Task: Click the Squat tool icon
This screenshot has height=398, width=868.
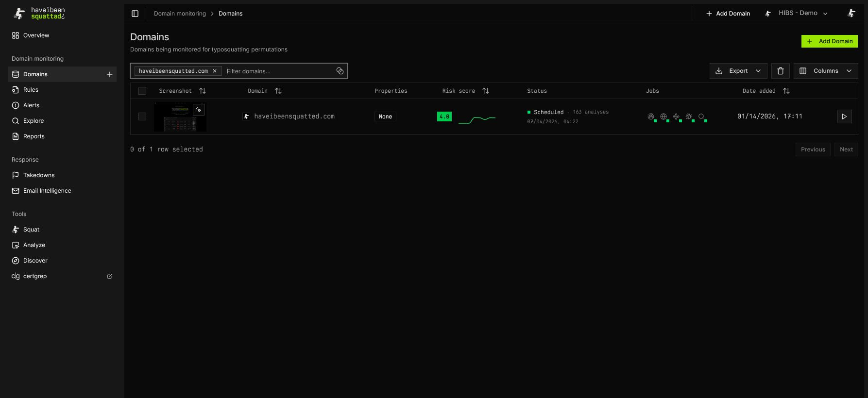Action: pos(16,230)
